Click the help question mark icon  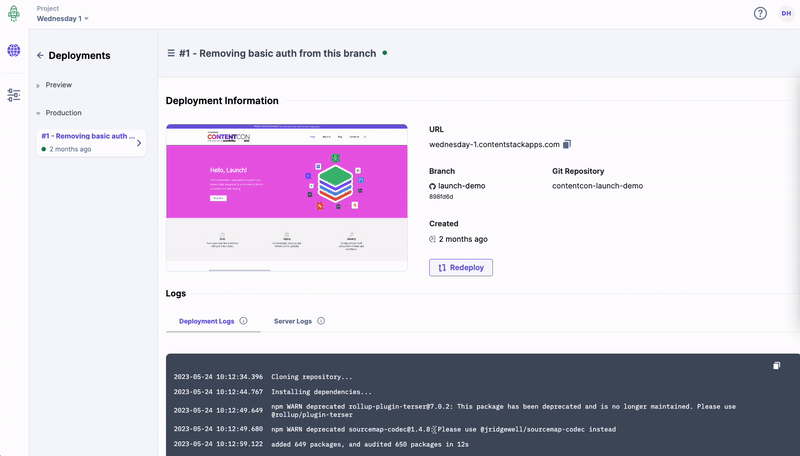click(x=760, y=13)
